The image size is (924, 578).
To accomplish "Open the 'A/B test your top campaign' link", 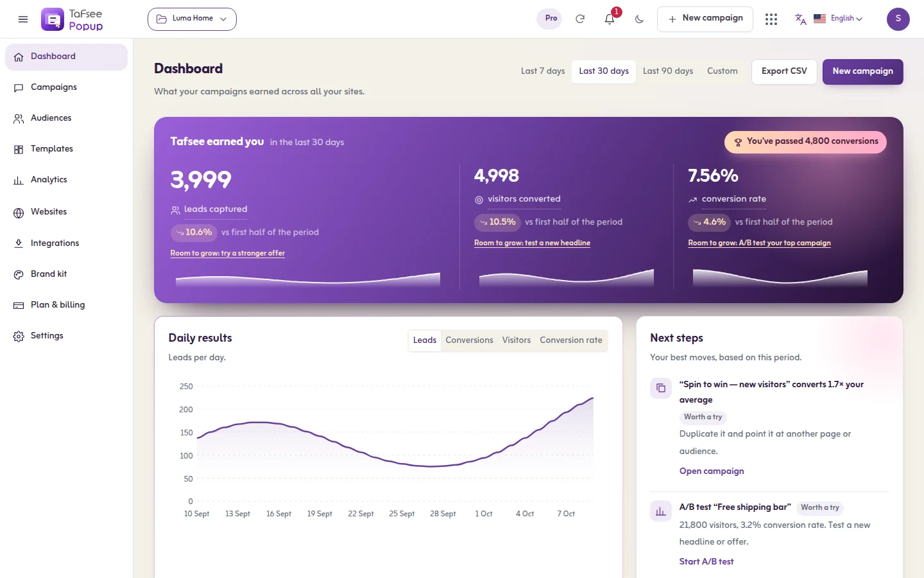I will point(759,243).
